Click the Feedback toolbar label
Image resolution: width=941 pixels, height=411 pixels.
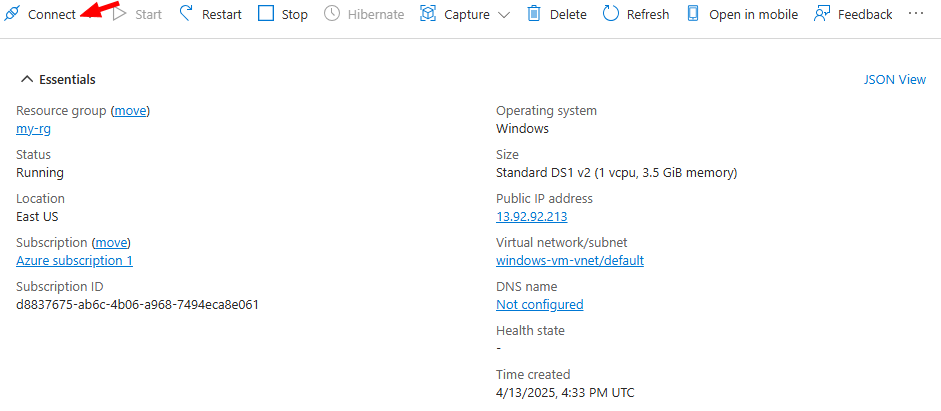click(x=865, y=14)
